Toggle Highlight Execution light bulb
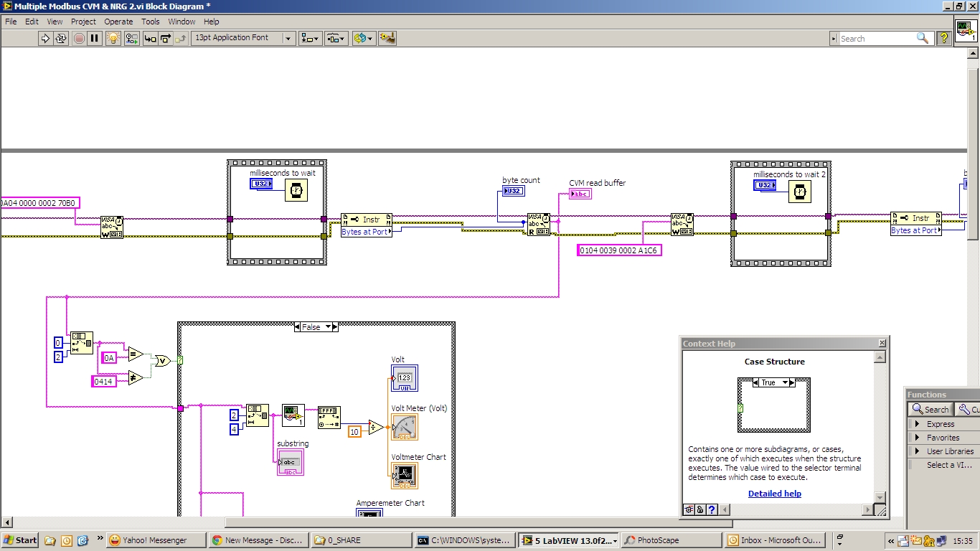The height and width of the screenshot is (551, 980). pos(113,38)
